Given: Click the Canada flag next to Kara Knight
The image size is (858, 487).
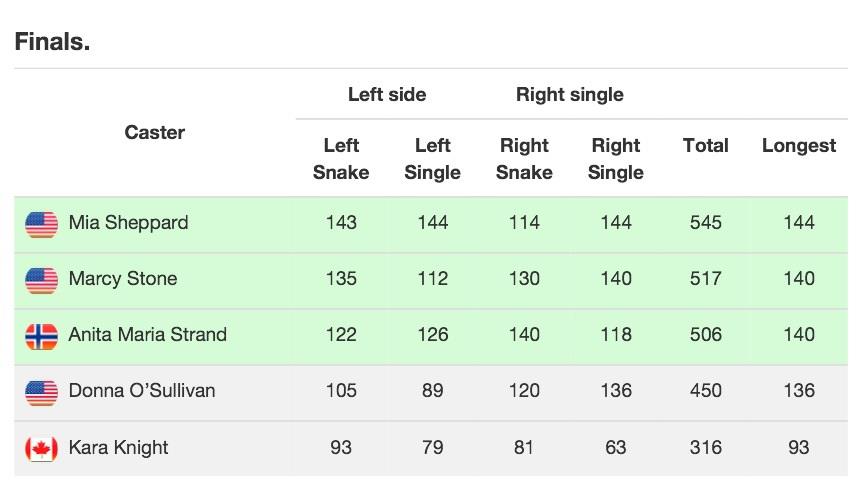Looking at the screenshot, I should [x=42, y=449].
